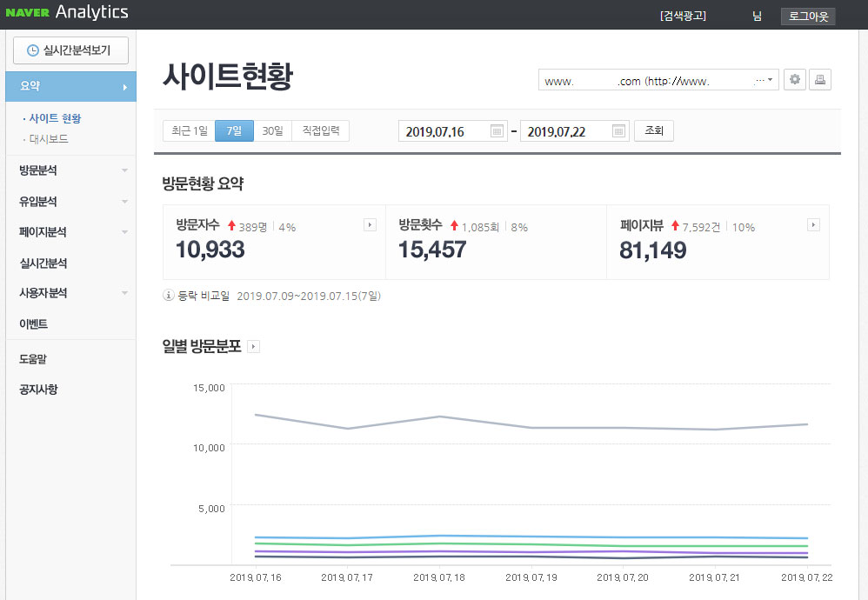This screenshot has height=600, width=868.
Task: Click arrow icon in 방문자수 card
Action: (370, 225)
